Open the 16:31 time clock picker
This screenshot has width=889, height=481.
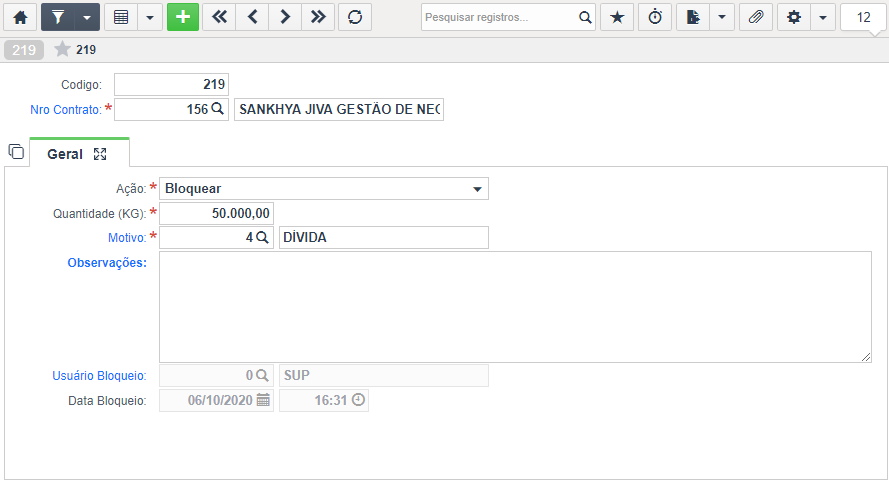(358, 399)
